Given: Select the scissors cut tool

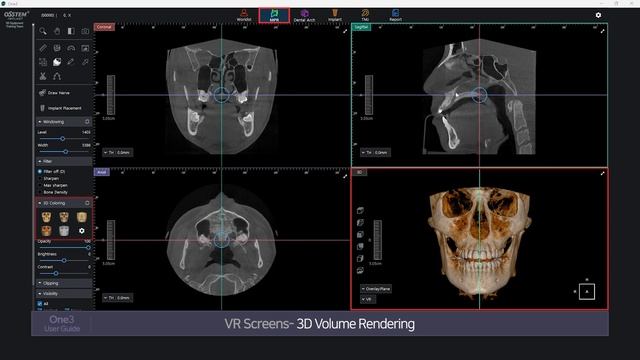Looking at the screenshot, I should [43, 76].
